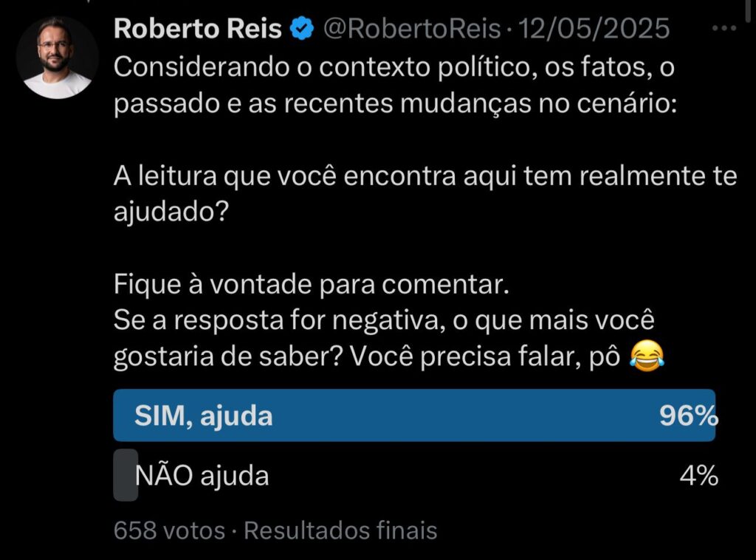Select the "NÃO ajuda" poll option
Viewport: 756px width, 560px height.
(202, 477)
